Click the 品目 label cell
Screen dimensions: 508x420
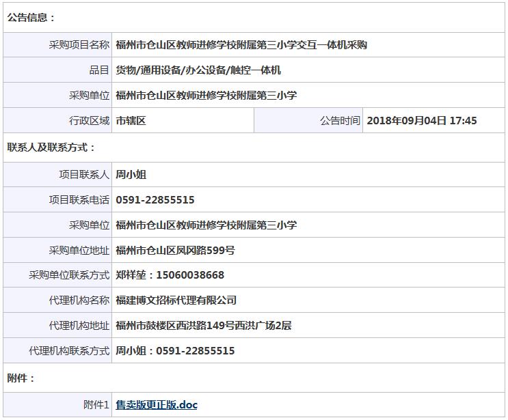coord(57,70)
